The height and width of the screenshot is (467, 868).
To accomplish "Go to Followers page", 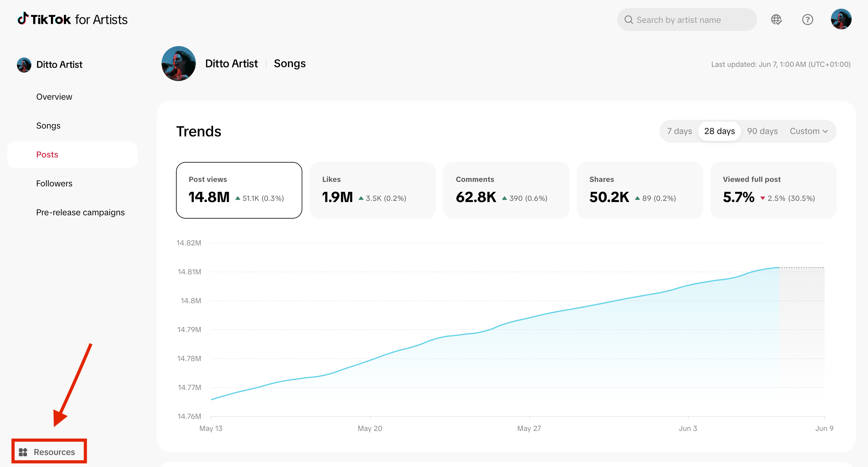I will pyautogui.click(x=54, y=183).
